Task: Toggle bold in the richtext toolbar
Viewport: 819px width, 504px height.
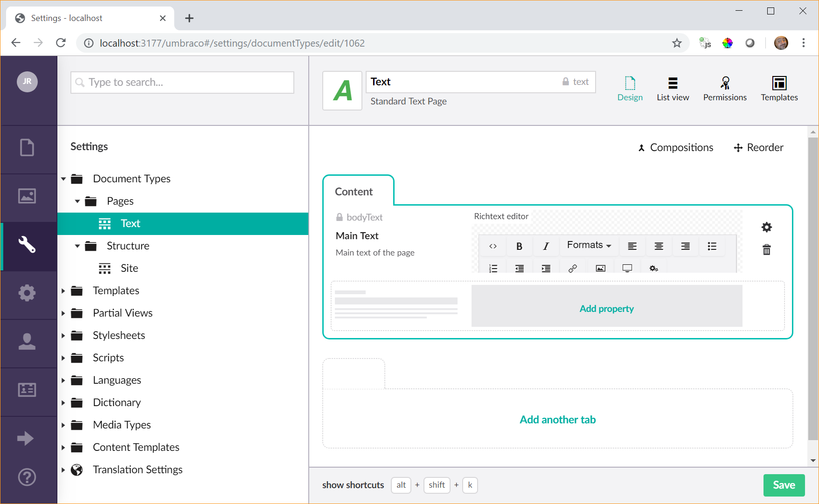Action: 519,246
